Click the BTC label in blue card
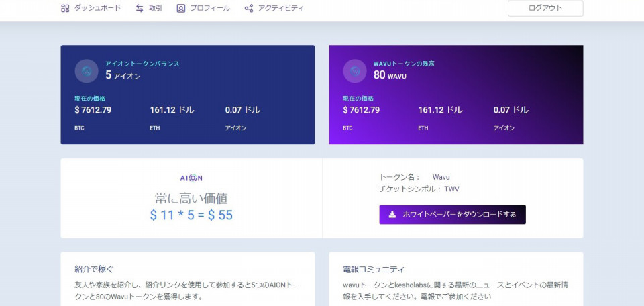644x306 pixels. pos(79,128)
